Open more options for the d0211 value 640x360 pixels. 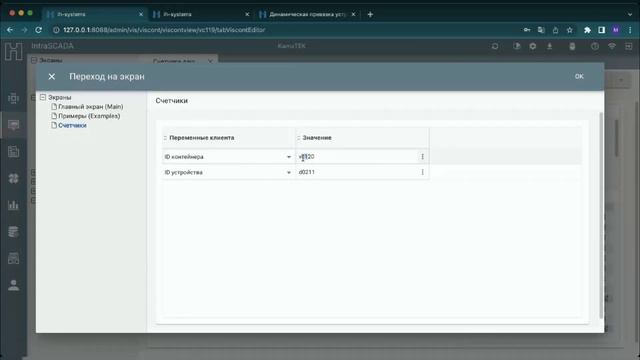422,172
